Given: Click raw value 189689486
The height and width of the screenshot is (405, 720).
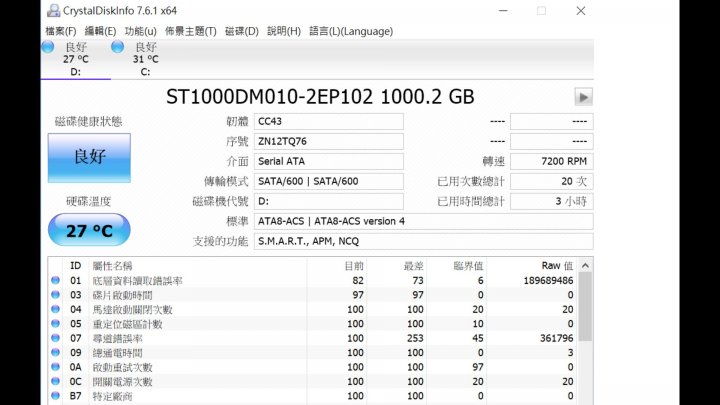Looking at the screenshot, I should coord(548,281).
